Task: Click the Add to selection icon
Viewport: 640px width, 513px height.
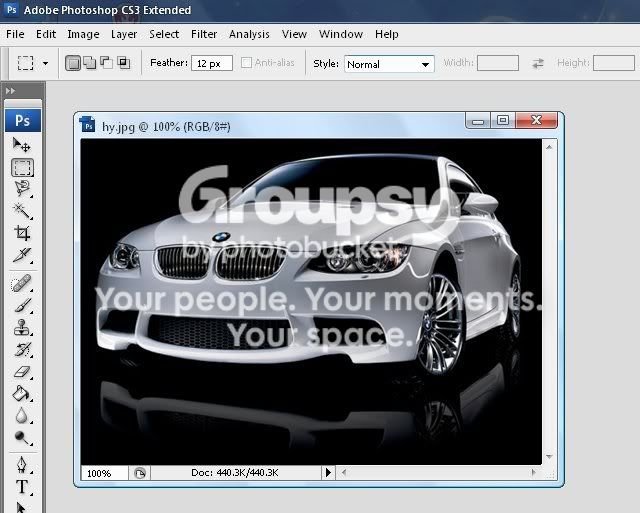Action: click(x=89, y=62)
